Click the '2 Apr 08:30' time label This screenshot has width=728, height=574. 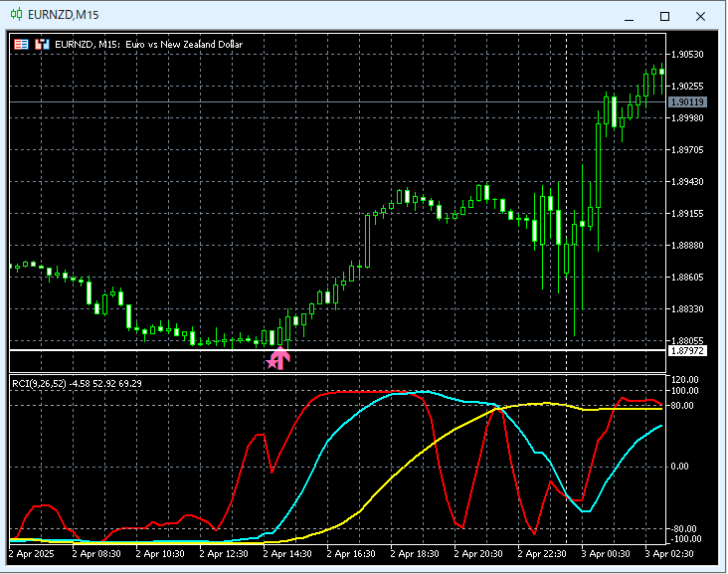(x=96, y=554)
